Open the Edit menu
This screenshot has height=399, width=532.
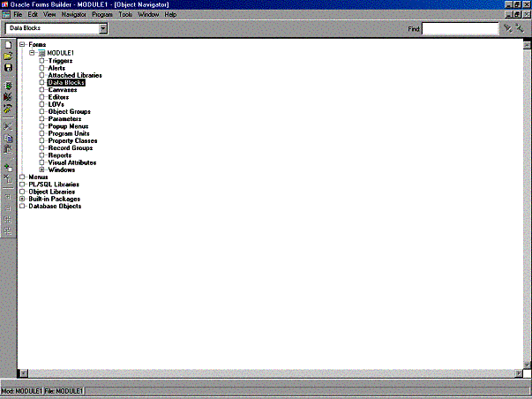(x=33, y=15)
